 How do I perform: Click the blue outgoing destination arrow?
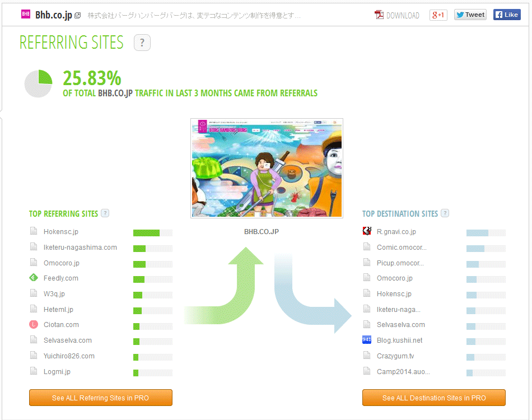[313, 294]
